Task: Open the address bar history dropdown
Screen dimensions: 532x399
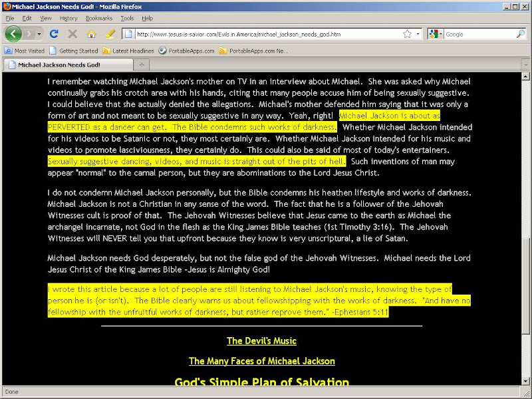Action: [x=418, y=34]
